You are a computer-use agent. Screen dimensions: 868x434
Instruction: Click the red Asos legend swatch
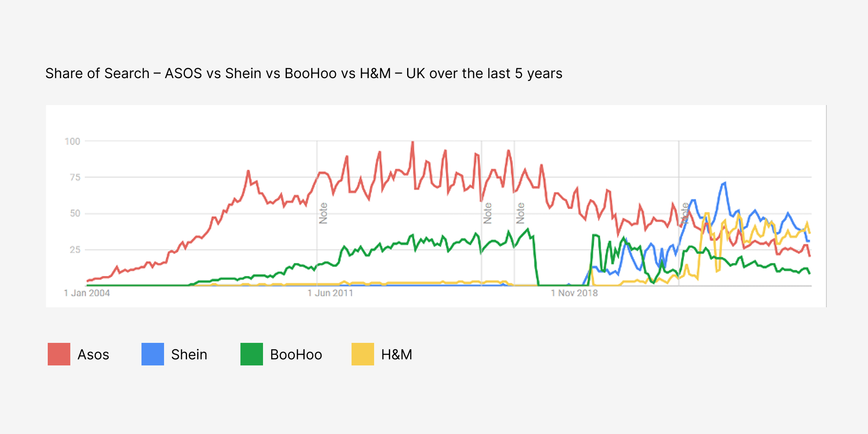(x=59, y=354)
